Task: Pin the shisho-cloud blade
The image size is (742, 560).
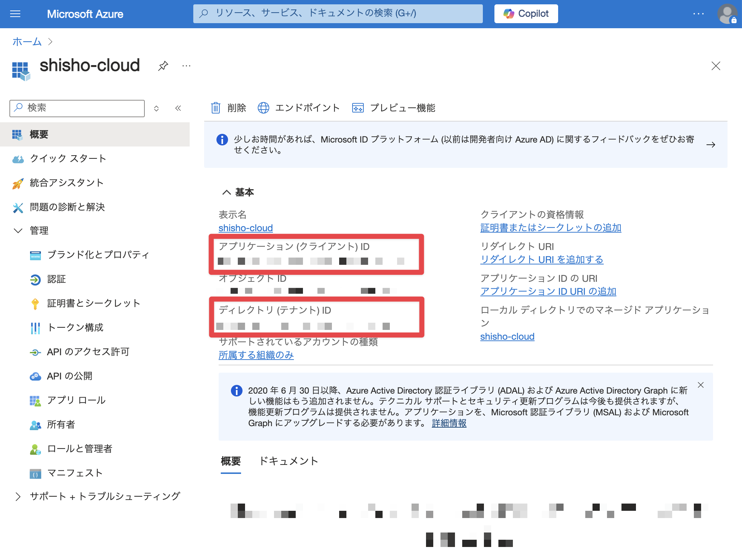Action: tap(163, 66)
